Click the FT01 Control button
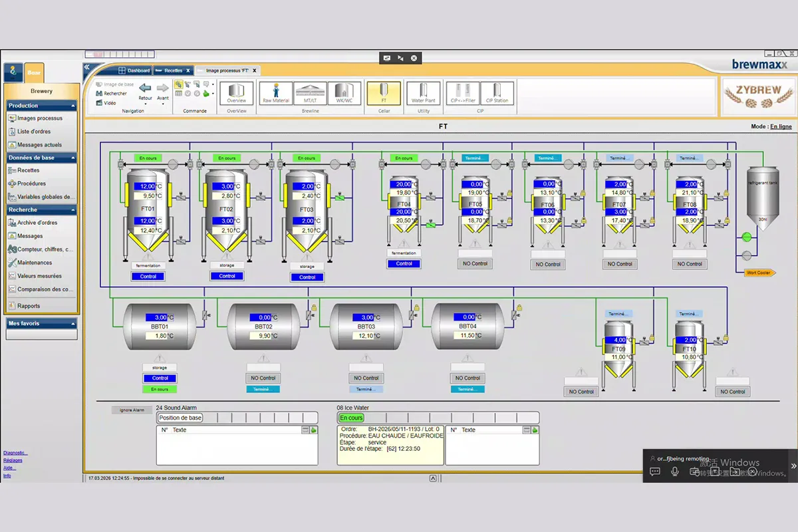 148,277
